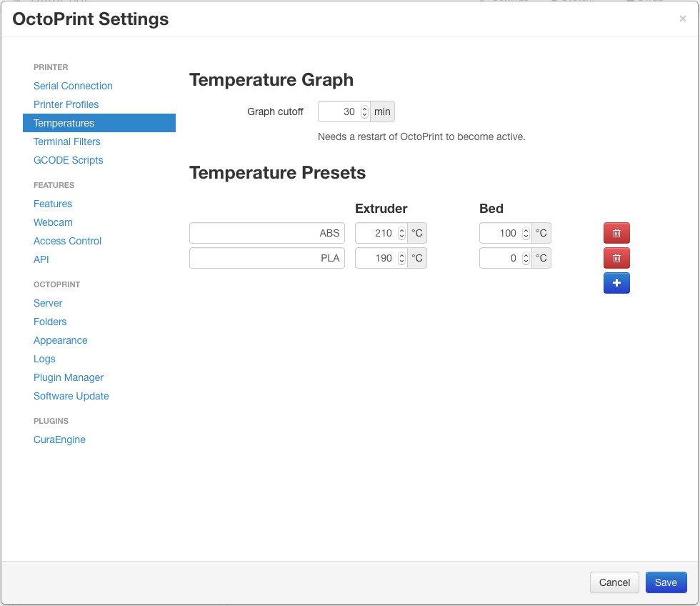Click the Bed column header
Image resolution: width=700 pixels, height=606 pixels.
point(491,209)
